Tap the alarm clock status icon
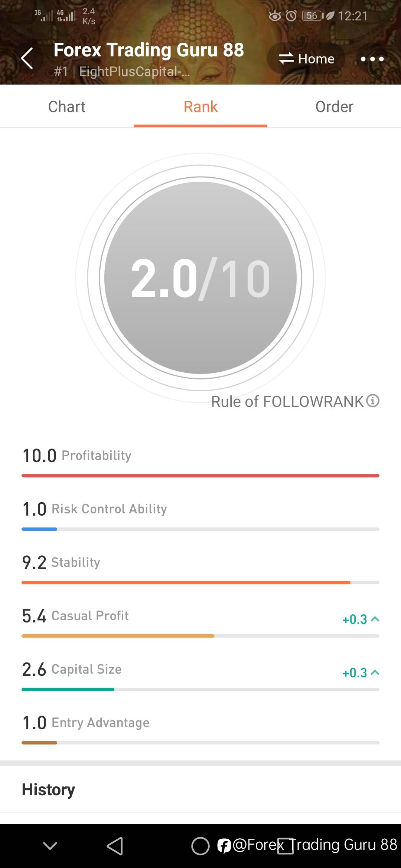This screenshot has height=868, width=401. tap(291, 16)
